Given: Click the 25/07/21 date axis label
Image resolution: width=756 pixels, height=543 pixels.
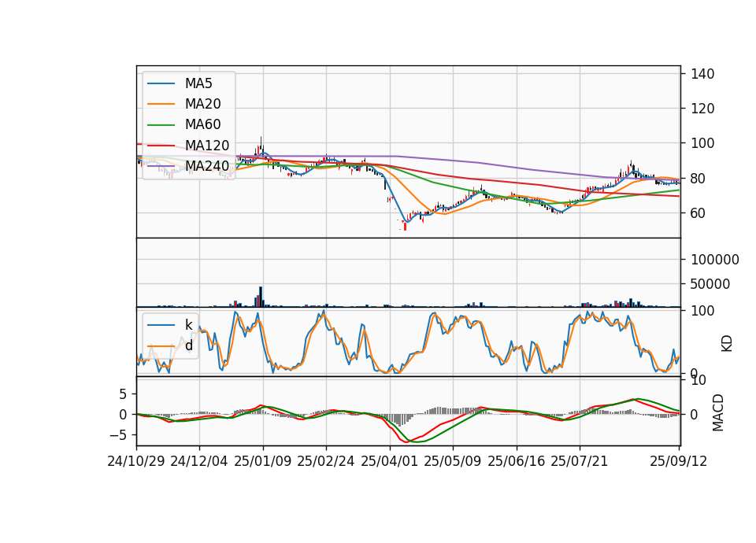Looking at the screenshot, I should coord(580,462).
